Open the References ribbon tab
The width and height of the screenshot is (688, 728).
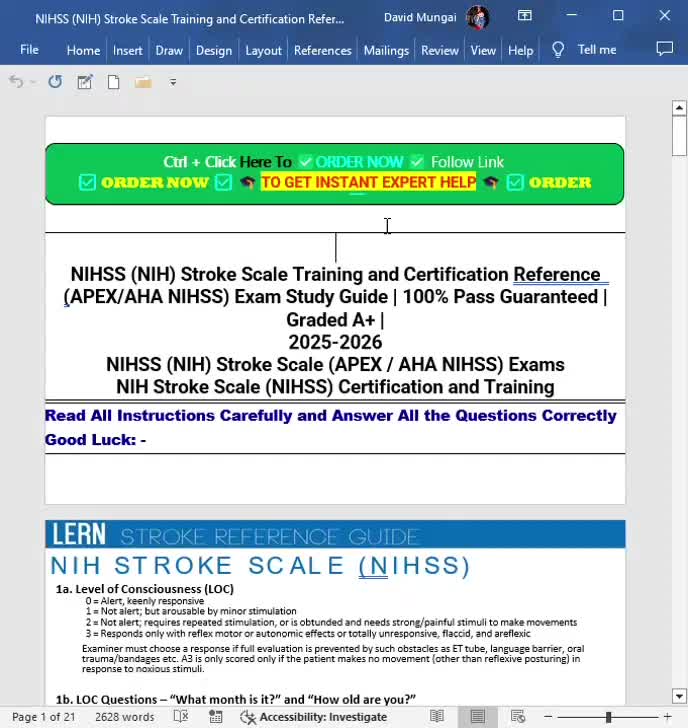click(323, 50)
